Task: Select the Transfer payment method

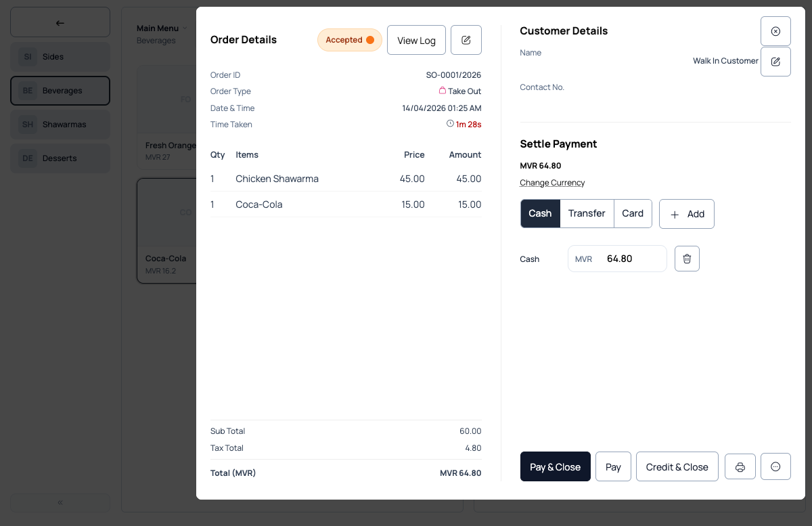Action: [x=587, y=213]
